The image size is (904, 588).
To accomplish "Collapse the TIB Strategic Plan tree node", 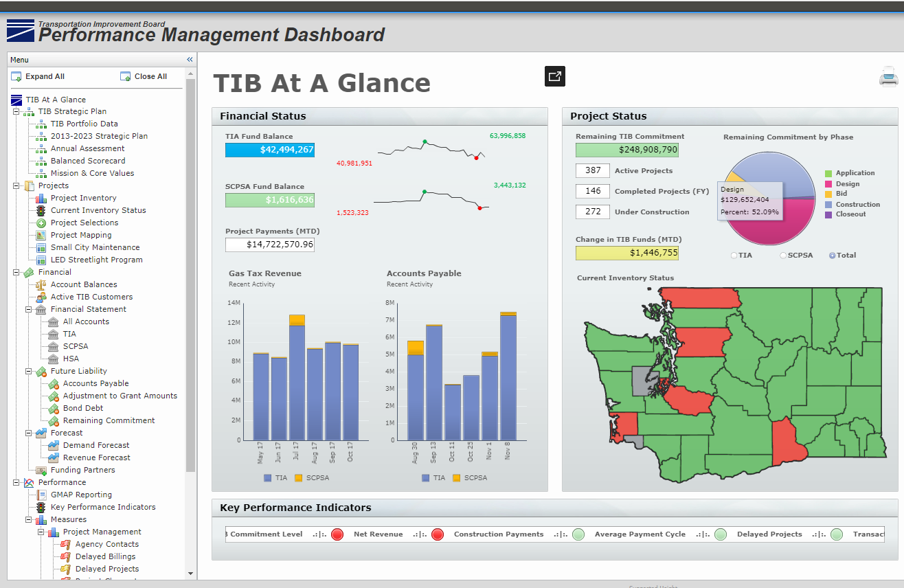I will click(16, 111).
